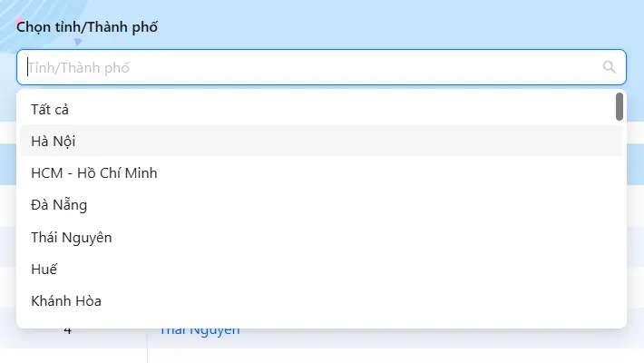This screenshot has width=644, height=363.
Task: Click the magnifier search icon in province field
Action: tap(609, 67)
